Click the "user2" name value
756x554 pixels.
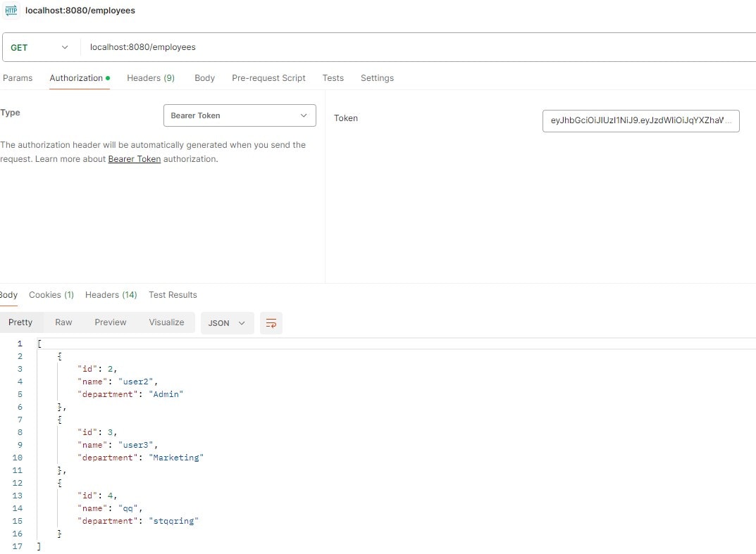[135, 382]
